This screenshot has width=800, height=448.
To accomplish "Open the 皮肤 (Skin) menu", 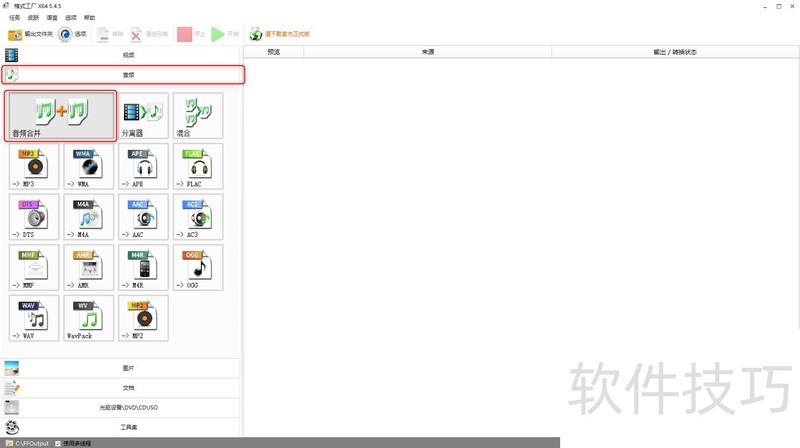I will click(33, 17).
